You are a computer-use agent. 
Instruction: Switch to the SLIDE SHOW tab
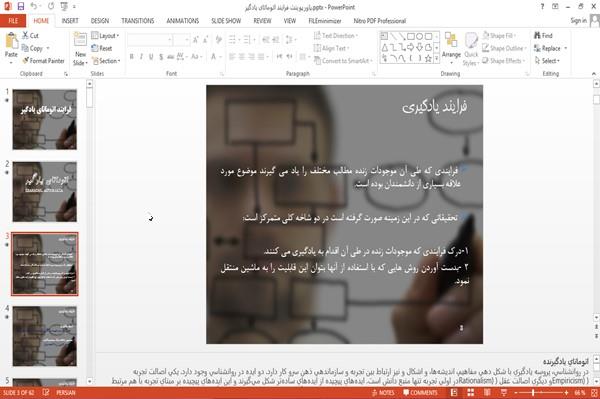click(x=226, y=21)
